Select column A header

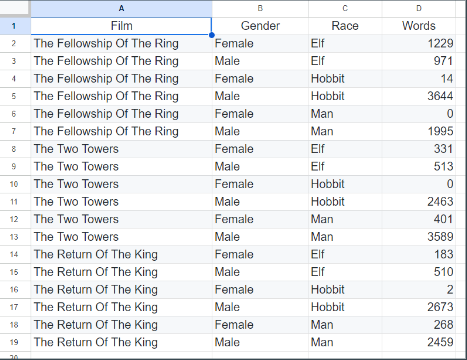pyautogui.click(x=121, y=9)
